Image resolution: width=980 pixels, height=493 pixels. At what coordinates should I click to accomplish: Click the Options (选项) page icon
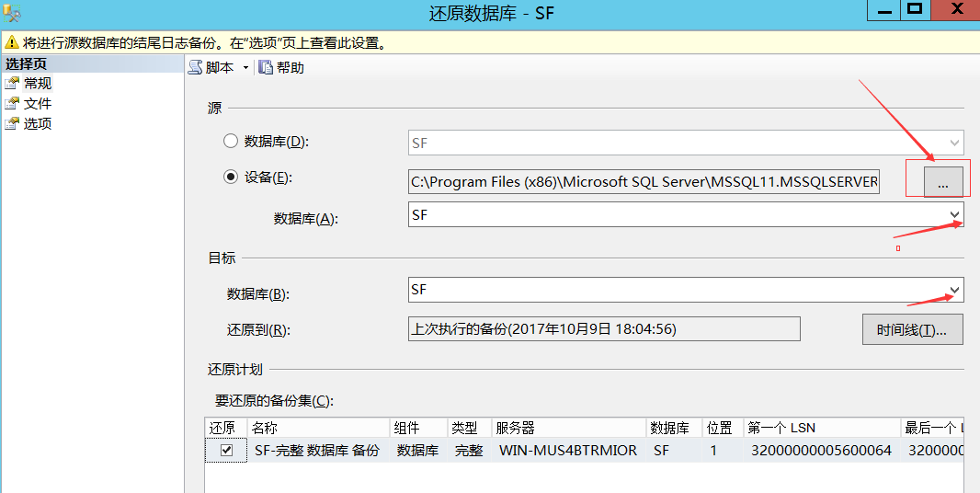[12, 124]
